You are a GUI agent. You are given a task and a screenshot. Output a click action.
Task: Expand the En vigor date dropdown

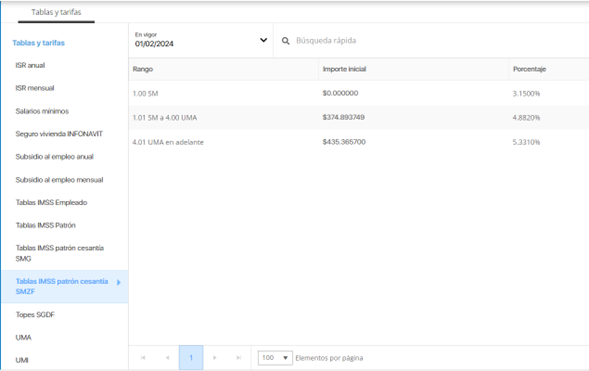(264, 40)
